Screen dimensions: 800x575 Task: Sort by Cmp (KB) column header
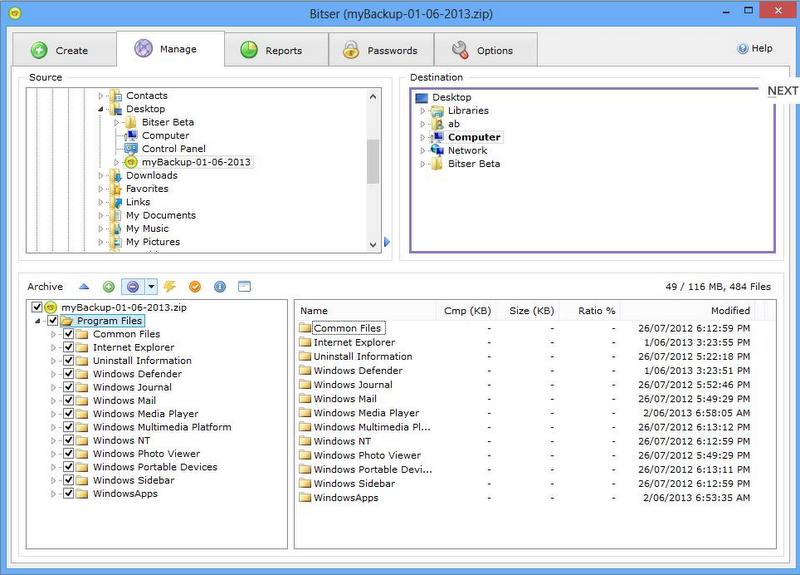(467, 311)
